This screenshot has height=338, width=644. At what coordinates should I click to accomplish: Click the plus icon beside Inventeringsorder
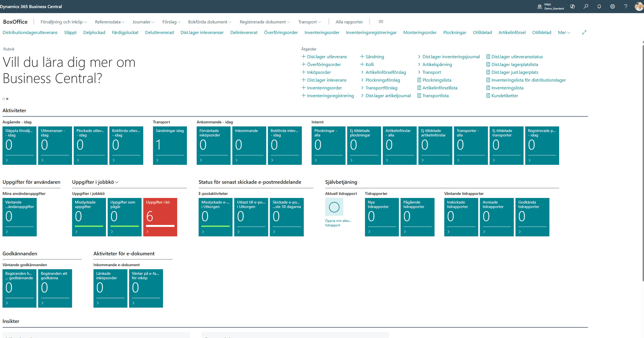304,88
